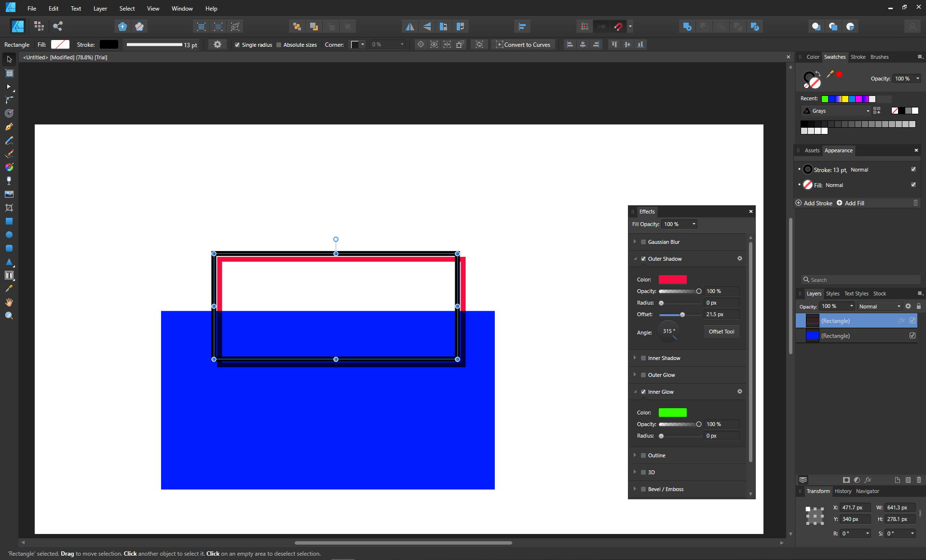Open the geometry settings gear in context toolbar
Viewport: 926px width, 560px height.
218,44
